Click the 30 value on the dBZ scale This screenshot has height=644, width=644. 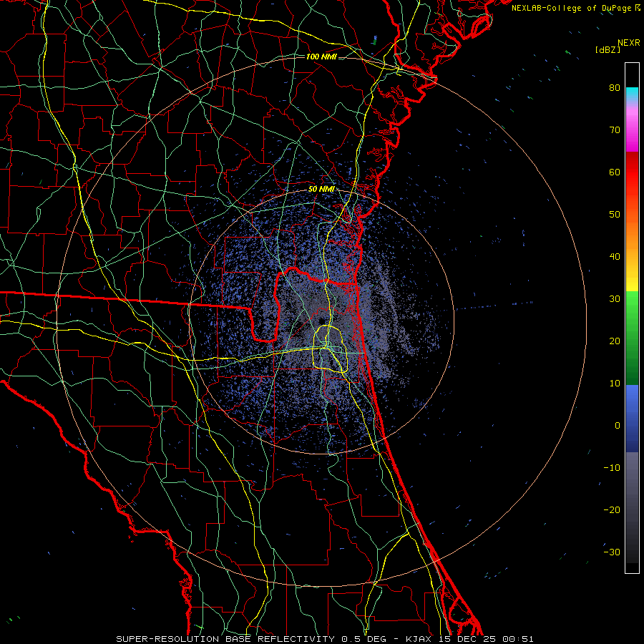(615, 299)
